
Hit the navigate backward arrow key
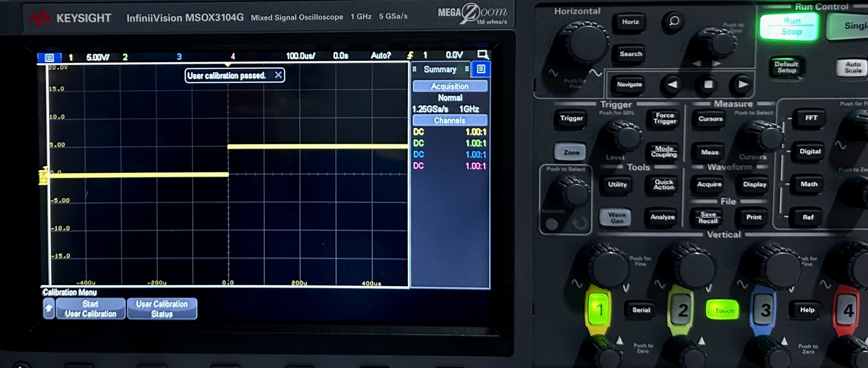(x=672, y=84)
